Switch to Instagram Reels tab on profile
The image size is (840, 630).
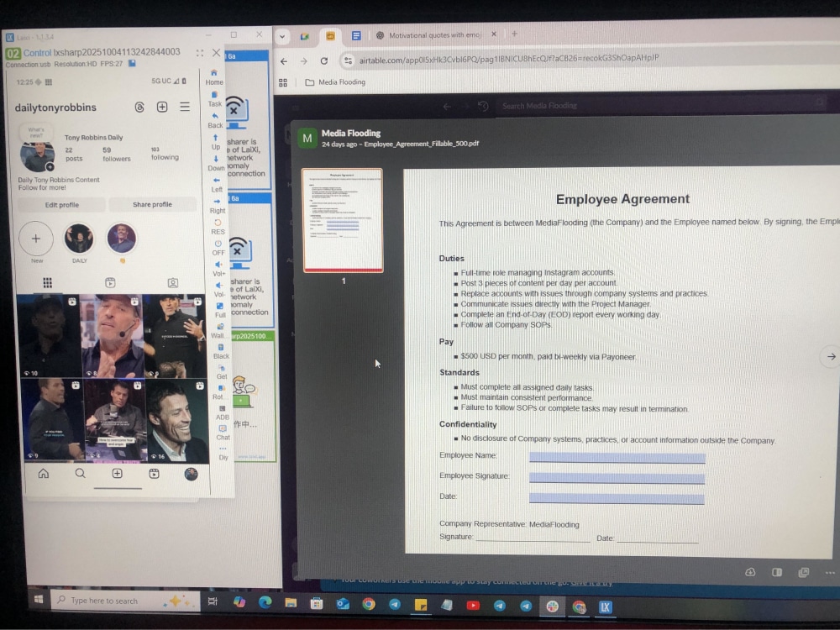pyautogui.click(x=110, y=283)
